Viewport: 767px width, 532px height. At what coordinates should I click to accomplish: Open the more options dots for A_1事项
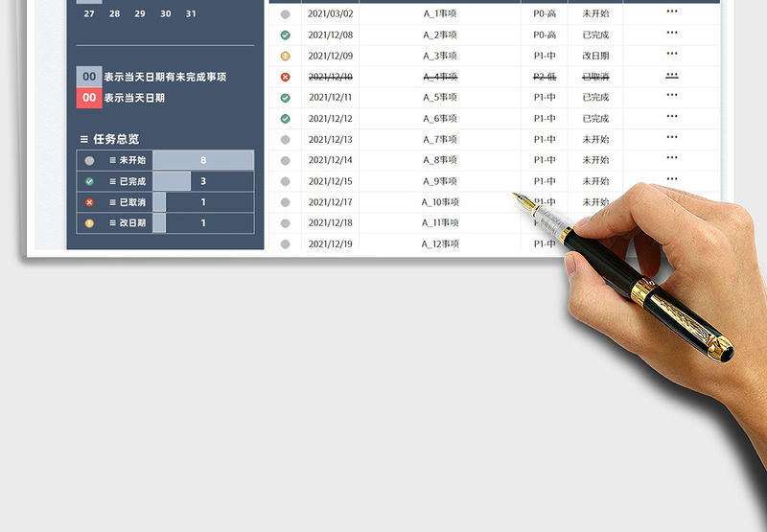pos(671,12)
